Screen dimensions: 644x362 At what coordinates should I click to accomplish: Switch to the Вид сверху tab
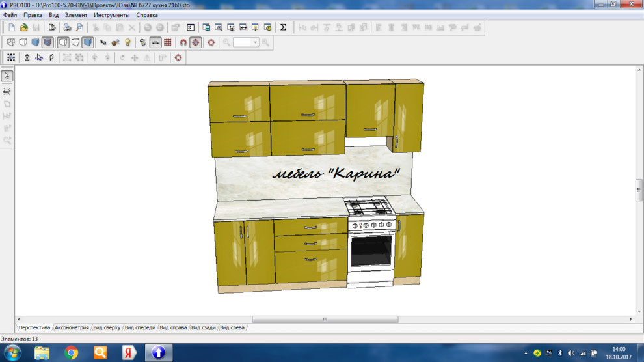tap(107, 327)
